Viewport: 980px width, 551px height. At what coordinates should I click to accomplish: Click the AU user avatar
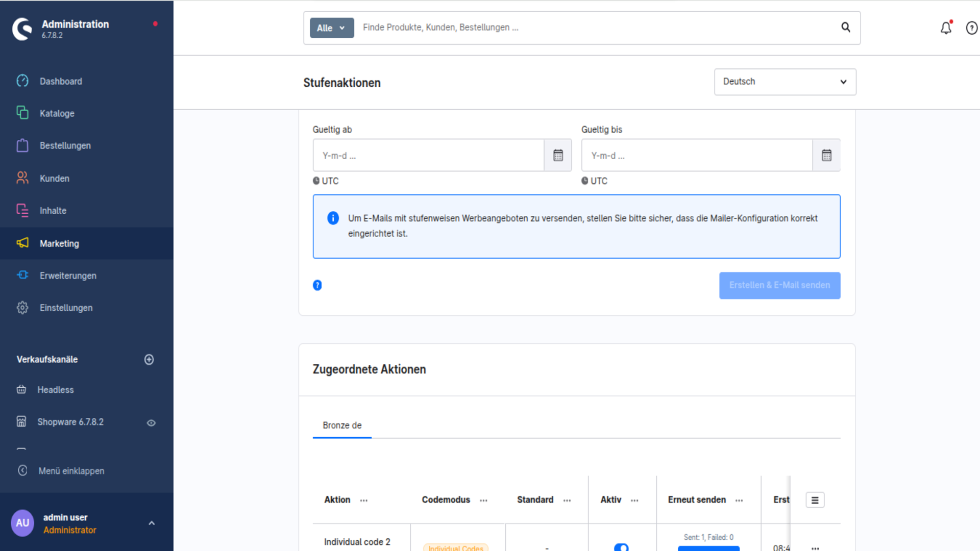(22, 523)
